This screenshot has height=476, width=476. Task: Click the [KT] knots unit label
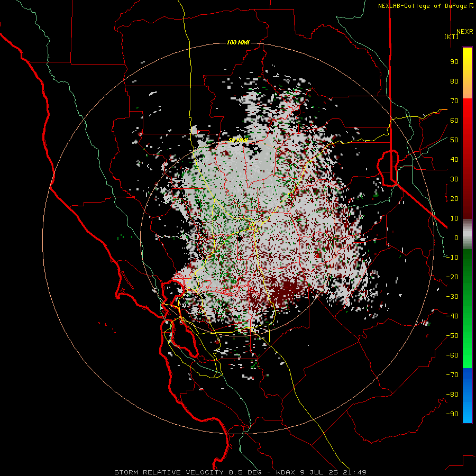(451, 36)
